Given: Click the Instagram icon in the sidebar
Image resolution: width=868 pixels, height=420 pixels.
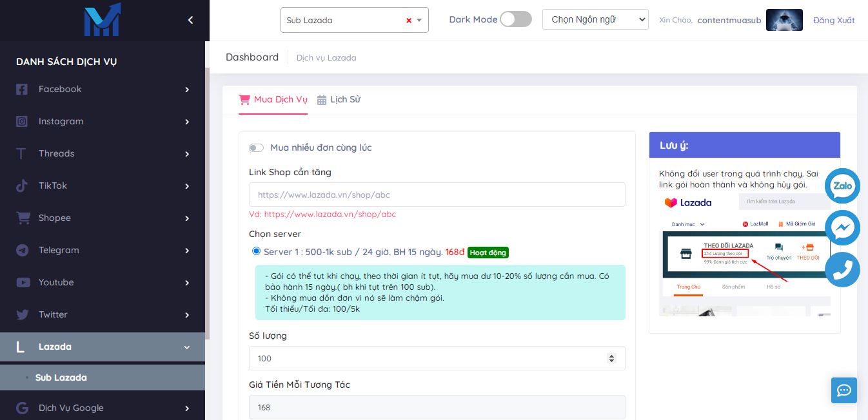Looking at the screenshot, I should pyautogui.click(x=22, y=122).
